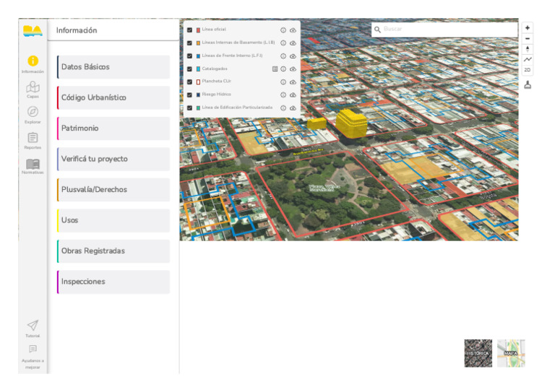Image resolution: width=555 pixels, height=392 pixels.
Task: Expand the Obras Registradas section
Action: 113,251
